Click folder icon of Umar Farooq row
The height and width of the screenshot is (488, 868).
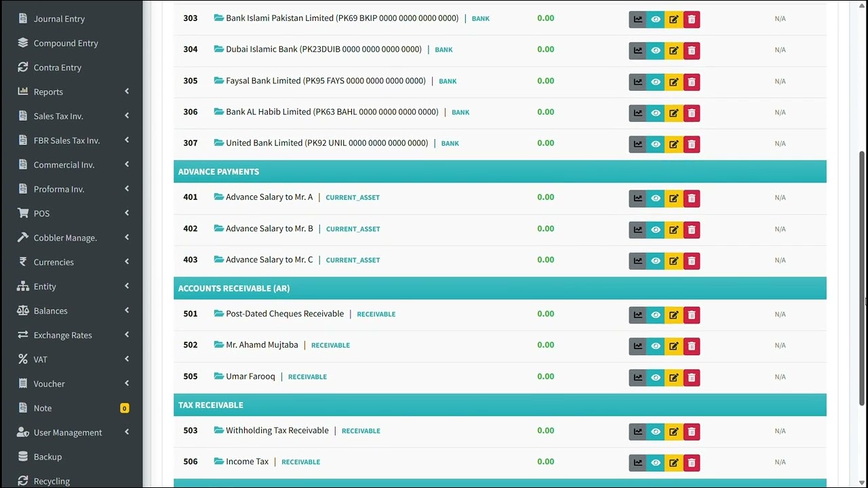click(218, 376)
